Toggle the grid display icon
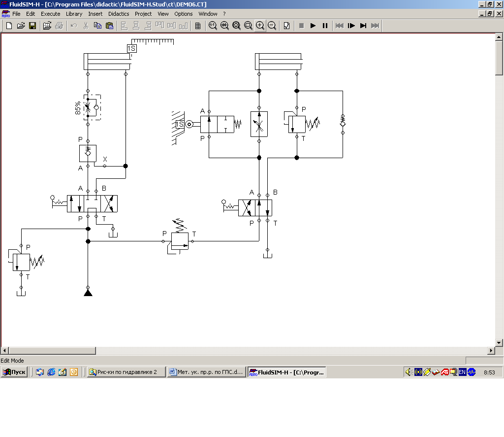Image resolution: width=504 pixels, height=437 pixels. coord(198,26)
